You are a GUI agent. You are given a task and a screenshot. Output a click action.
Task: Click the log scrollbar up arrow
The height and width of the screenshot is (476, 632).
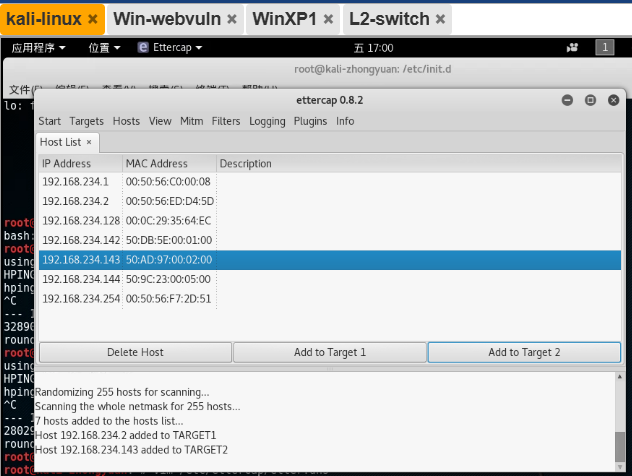pos(620,377)
